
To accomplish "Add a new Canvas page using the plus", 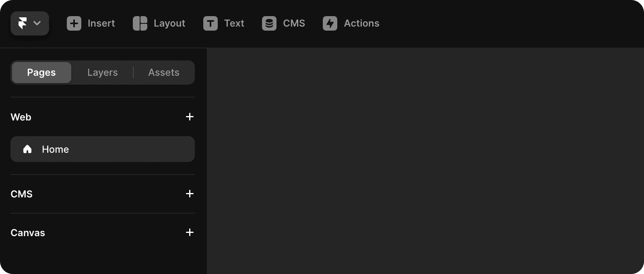I will click(190, 232).
